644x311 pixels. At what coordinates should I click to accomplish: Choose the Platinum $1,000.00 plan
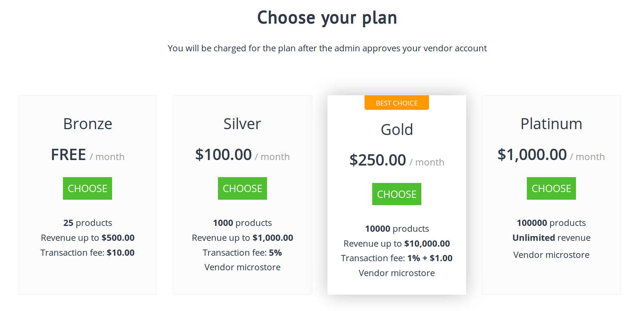click(551, 188)
